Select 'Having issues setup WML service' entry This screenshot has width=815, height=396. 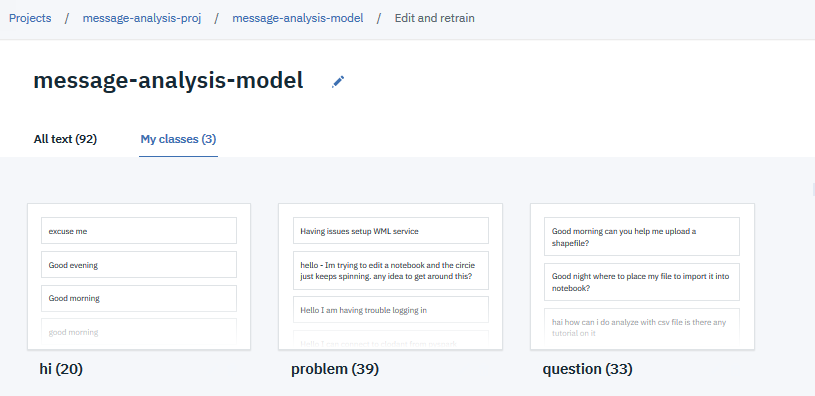tap(391, 231)
